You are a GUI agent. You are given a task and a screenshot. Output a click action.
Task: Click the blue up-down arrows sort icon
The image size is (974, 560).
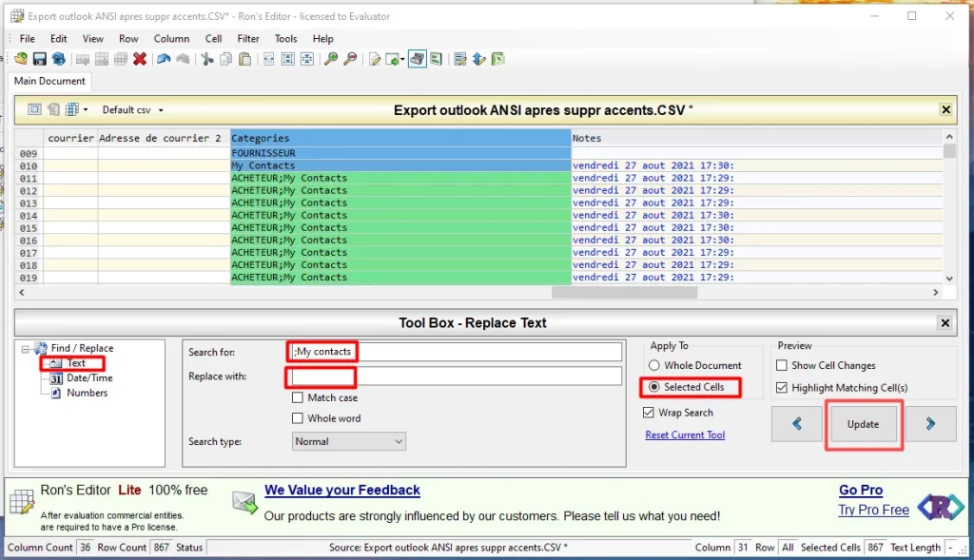tap(479, 59)
